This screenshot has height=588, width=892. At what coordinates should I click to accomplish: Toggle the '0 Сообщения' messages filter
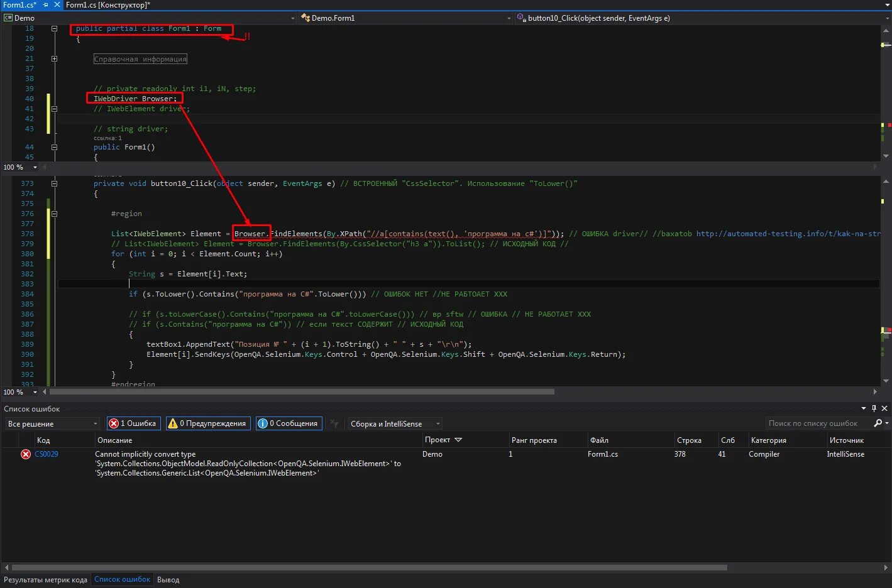(x=289, y=423)
